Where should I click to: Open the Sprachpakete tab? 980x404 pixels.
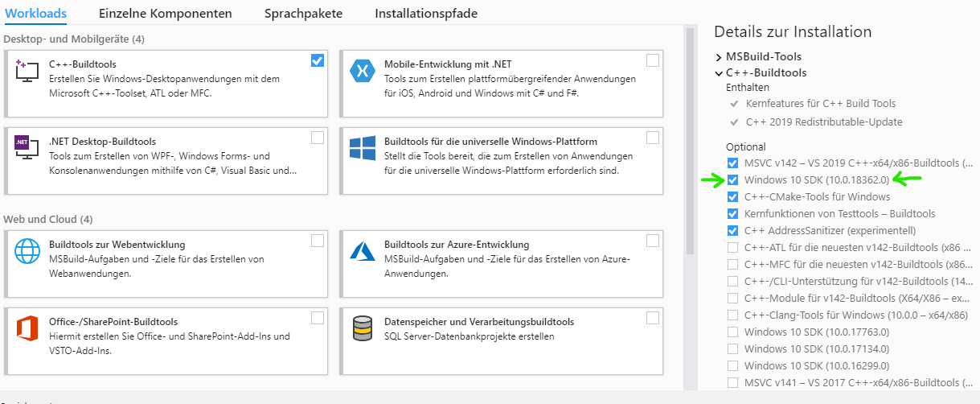[x=303, y=14]
